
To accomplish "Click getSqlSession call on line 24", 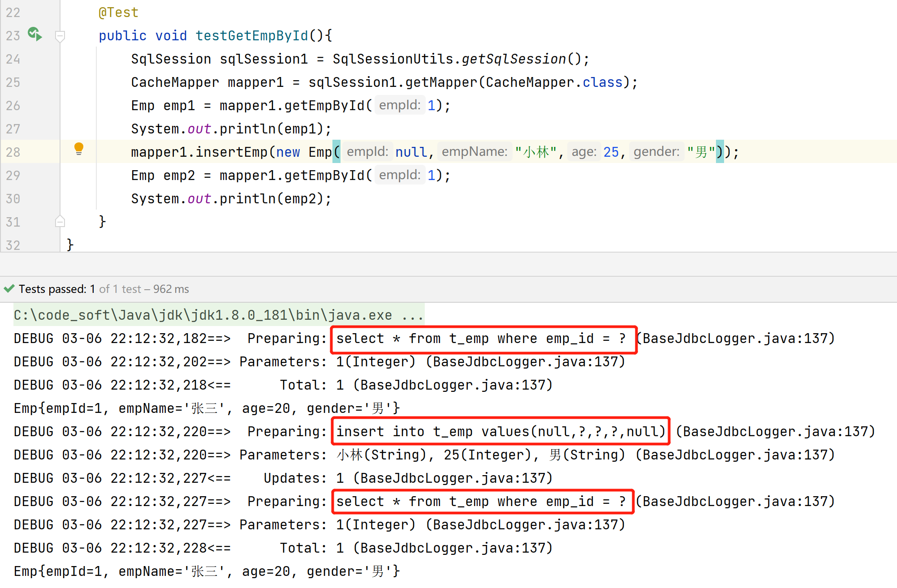I will point(514,59).
